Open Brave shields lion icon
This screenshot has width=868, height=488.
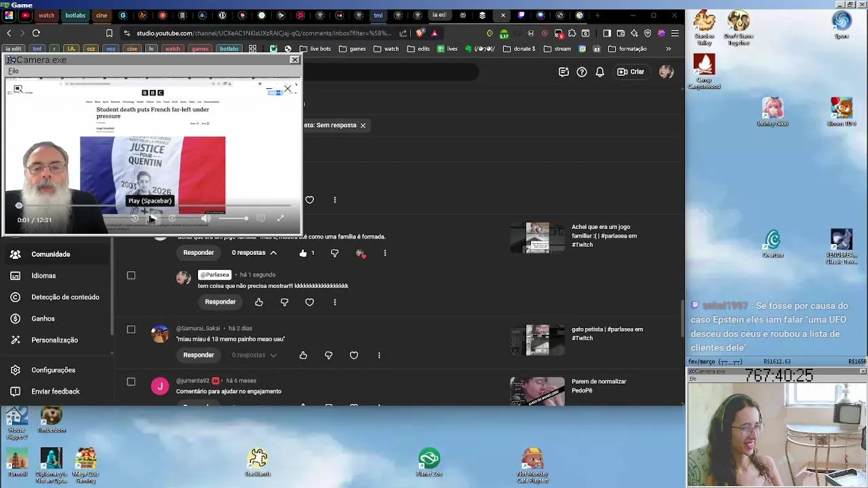[420, 33]
